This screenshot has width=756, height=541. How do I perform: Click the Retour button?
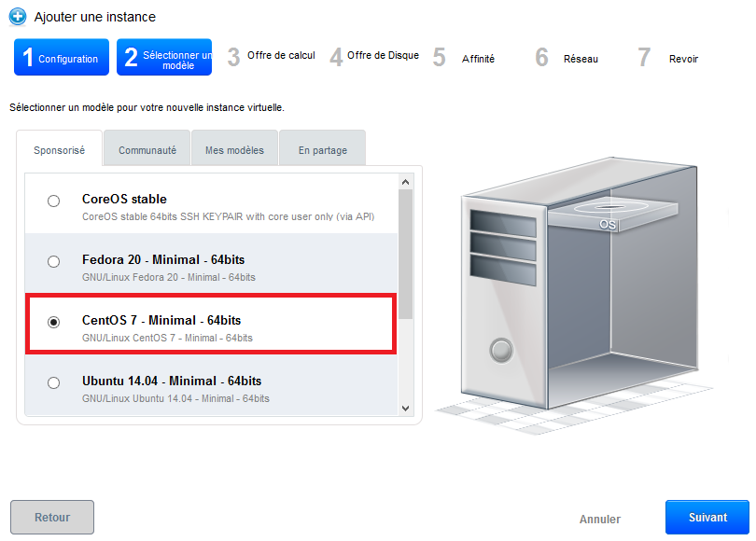[52, 518]
